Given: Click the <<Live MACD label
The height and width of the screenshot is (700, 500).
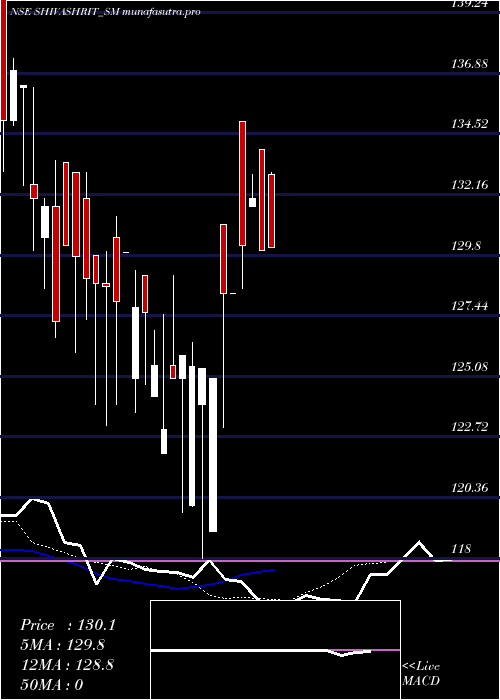Looking at the screenshot, I should pos(421,673).
